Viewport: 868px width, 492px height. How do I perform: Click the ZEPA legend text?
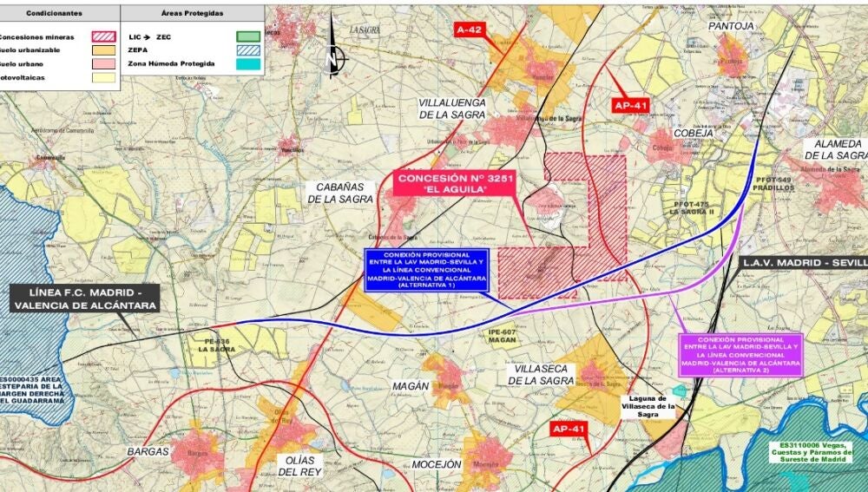pyautogui.click(x=137, y=49)
